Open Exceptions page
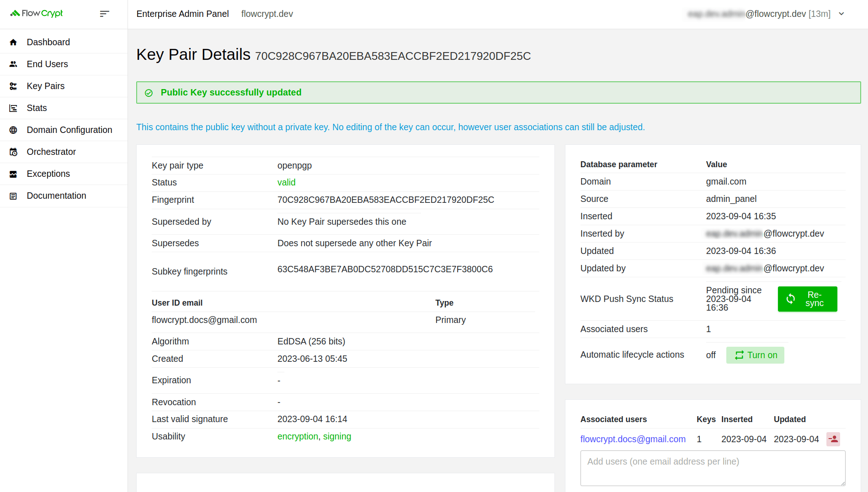The image size is (868, 492). click(x=64, y=174)
